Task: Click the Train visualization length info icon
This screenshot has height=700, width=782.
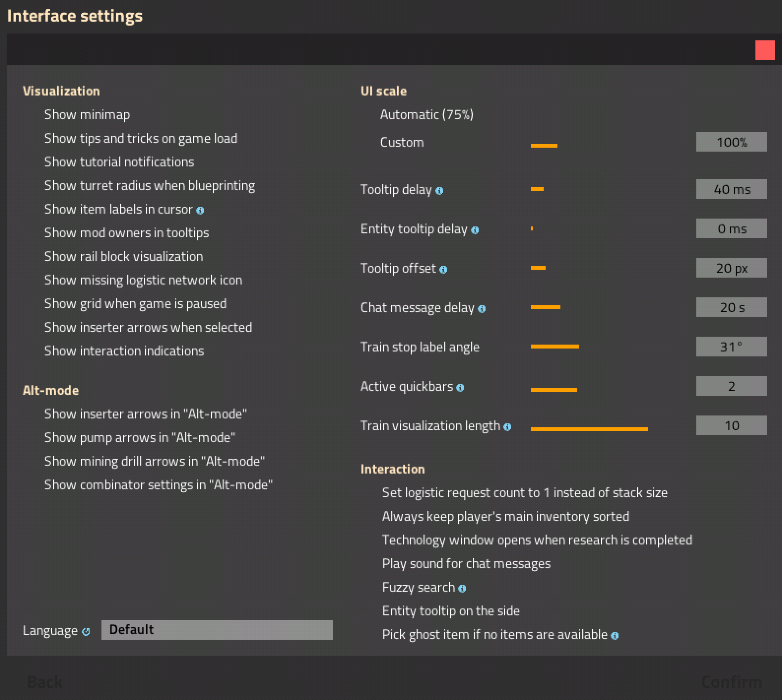Action: point(507,427)
